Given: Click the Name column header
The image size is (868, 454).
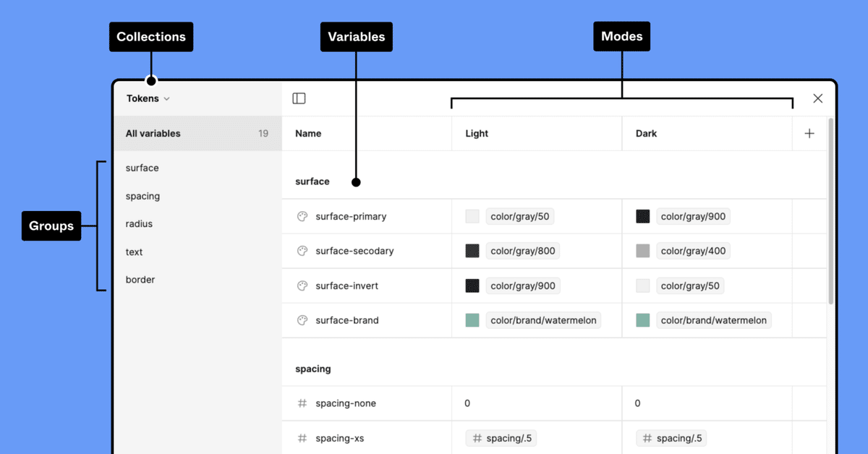Looking at the screenshot, I should pyautogui.click(x=308, y=133).
